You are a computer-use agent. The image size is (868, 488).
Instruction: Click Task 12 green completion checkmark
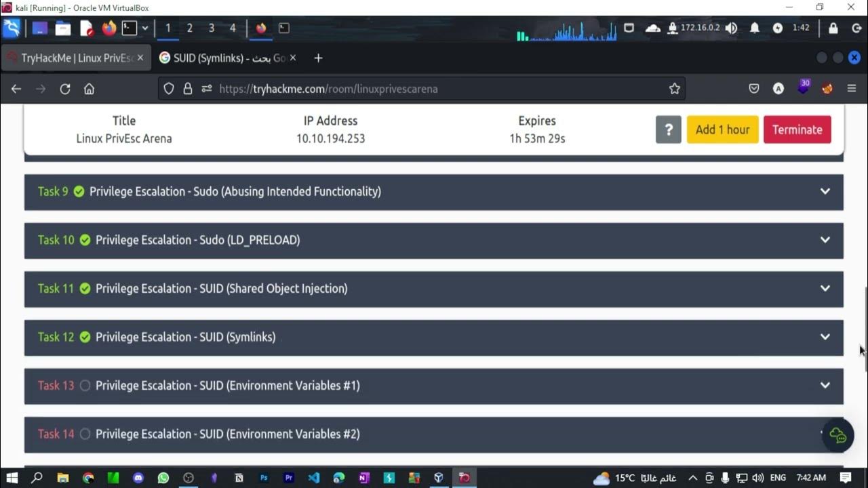coord(85,337)
